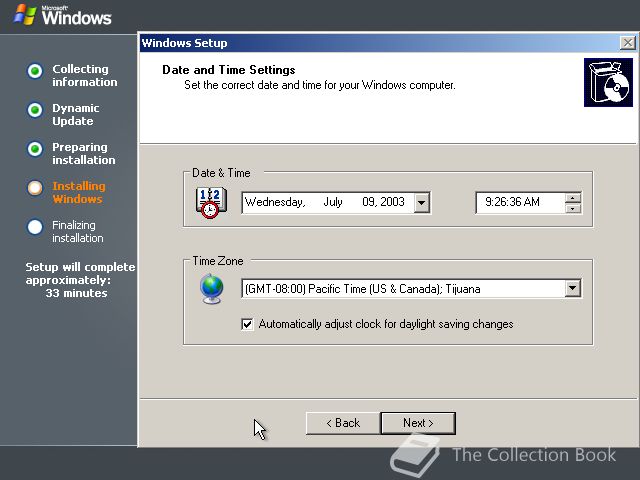The image size is (640, 480).
Task: Click the time field showing 9:26:36 AM
Action: click(x=520, y=202)
